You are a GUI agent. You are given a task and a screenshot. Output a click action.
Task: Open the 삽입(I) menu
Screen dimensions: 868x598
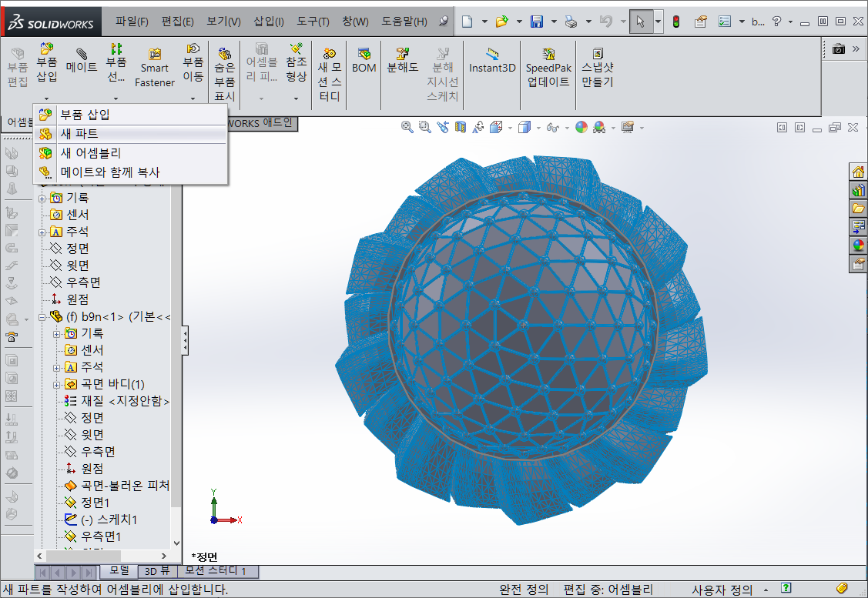269,22
